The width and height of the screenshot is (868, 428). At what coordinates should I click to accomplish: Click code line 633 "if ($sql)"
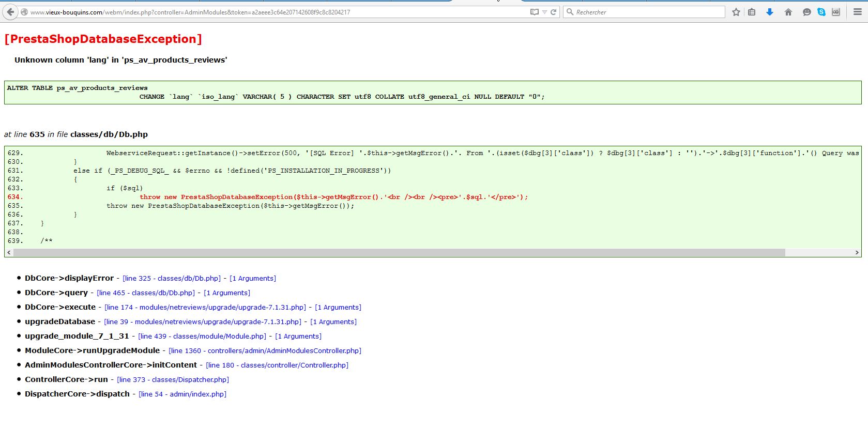click(x=125, y=188)
